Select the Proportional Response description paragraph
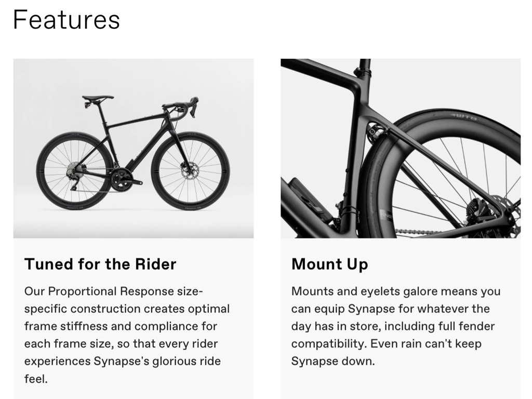The image size is (532, 399). coord(127,335)
